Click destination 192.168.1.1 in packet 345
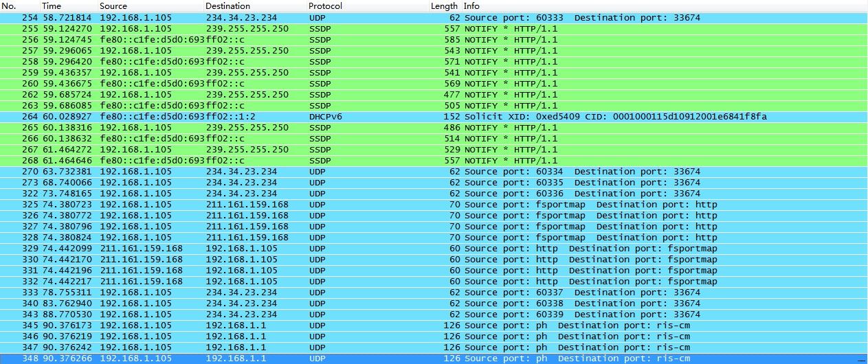 pos(236,326)
